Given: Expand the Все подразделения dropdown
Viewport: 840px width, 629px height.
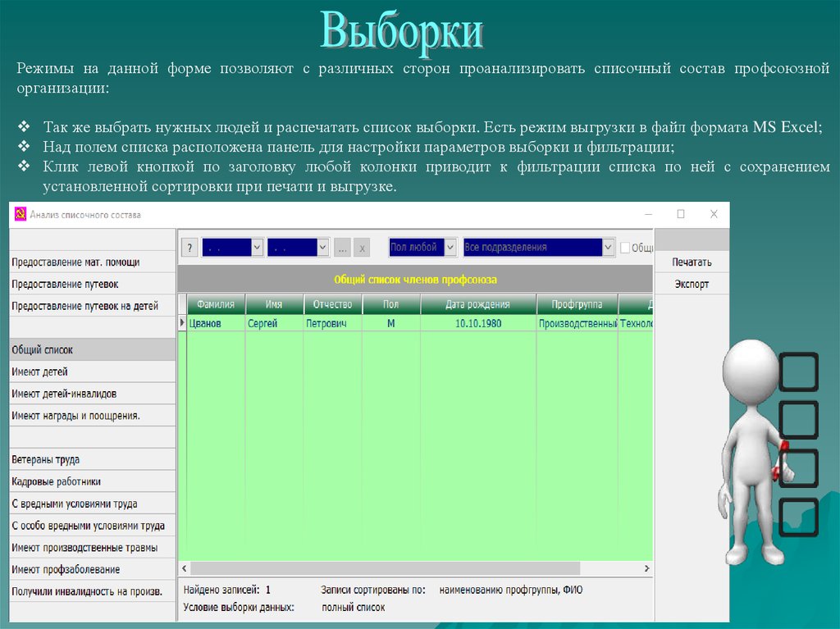Looking at the screenshot, I should click(x=608, y=248).
